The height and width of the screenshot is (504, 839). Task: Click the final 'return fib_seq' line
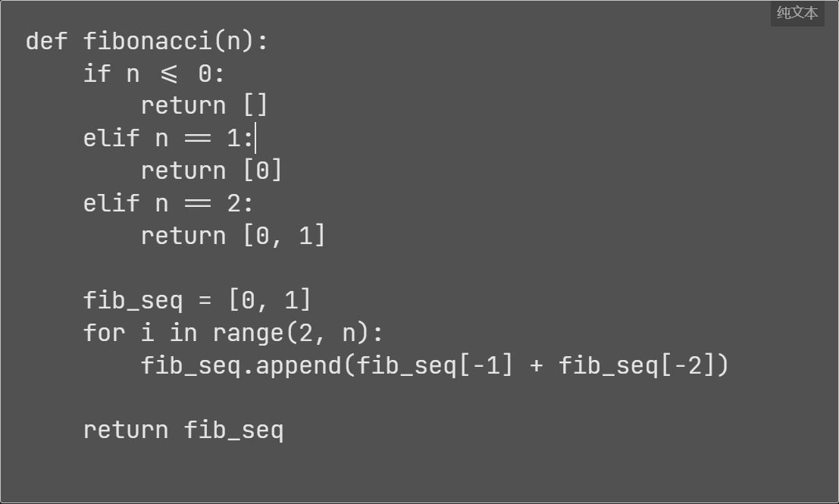pos(183,430)
